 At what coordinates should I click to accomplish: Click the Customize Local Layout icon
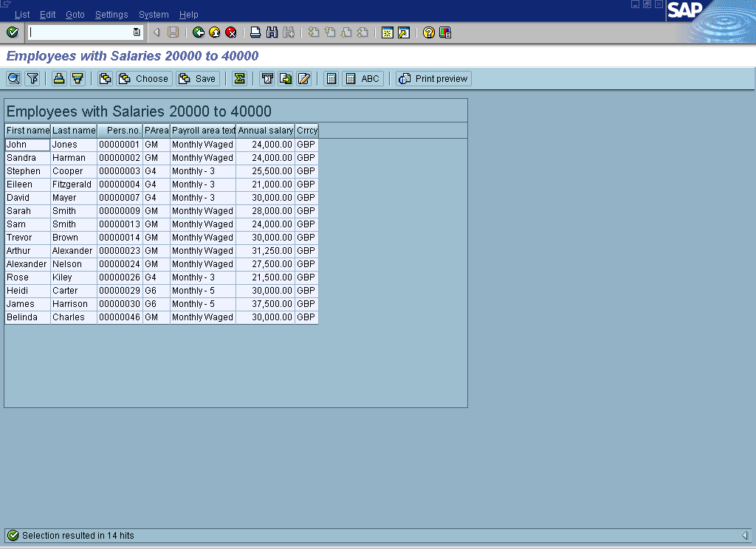(x=445, y=32)
